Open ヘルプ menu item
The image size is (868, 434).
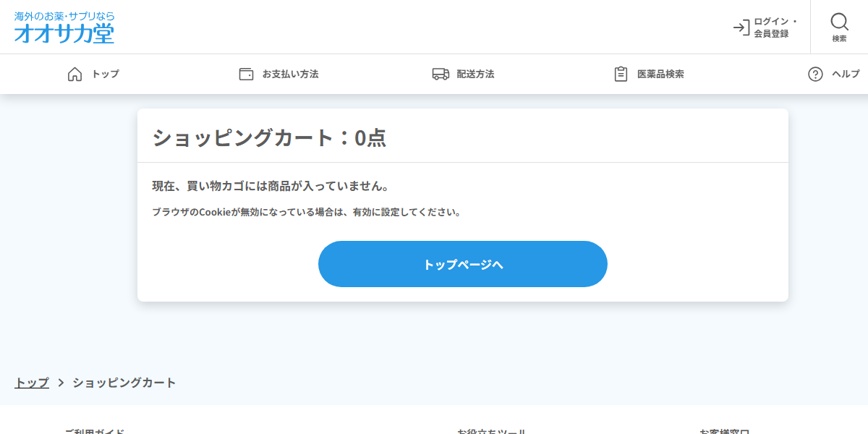pyautogui.click(x=846, y=74)
